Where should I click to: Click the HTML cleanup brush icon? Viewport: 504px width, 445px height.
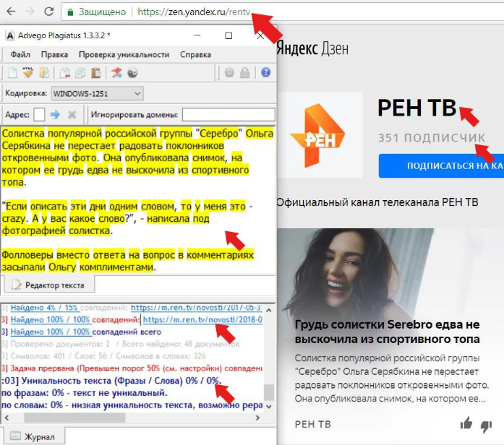pos(28,72)
